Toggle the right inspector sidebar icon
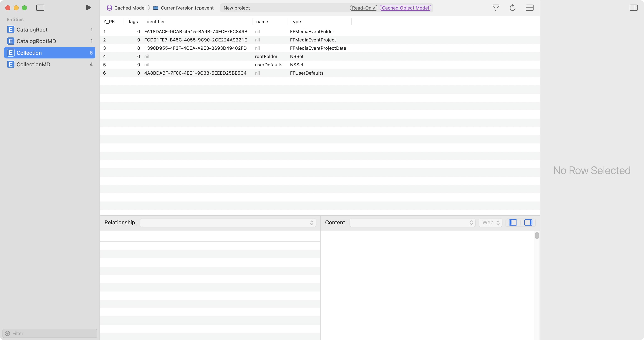Image resolution: width=644 pixels, height=340 pixels. (x=633, y=8)
